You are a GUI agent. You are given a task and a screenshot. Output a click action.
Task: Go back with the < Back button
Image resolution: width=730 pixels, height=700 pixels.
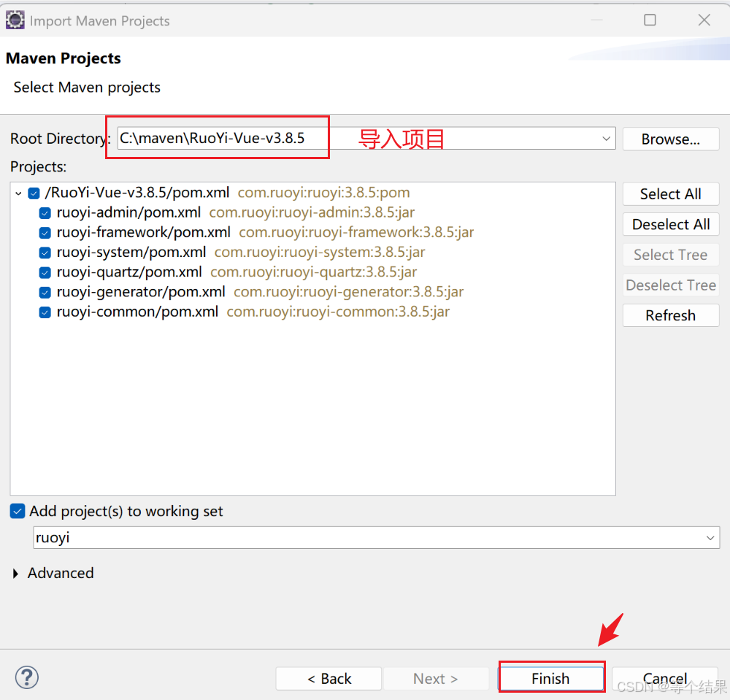[328, 679]
